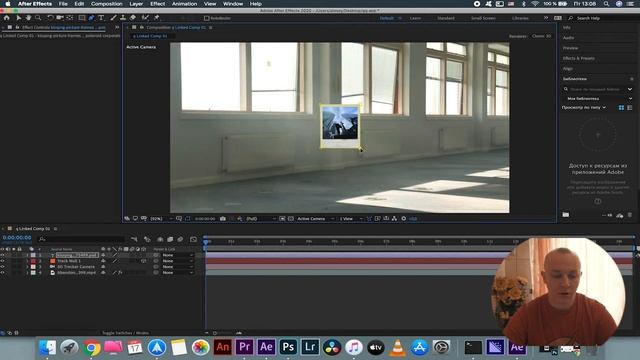
Task: Toggle 3D layer switch on Track Null 1
Action: pos(144,261)
